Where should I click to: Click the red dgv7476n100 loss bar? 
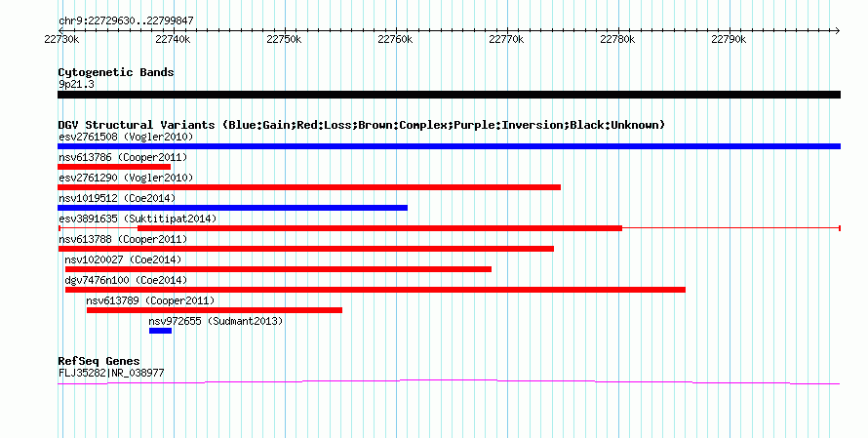[x=375, y=290]
